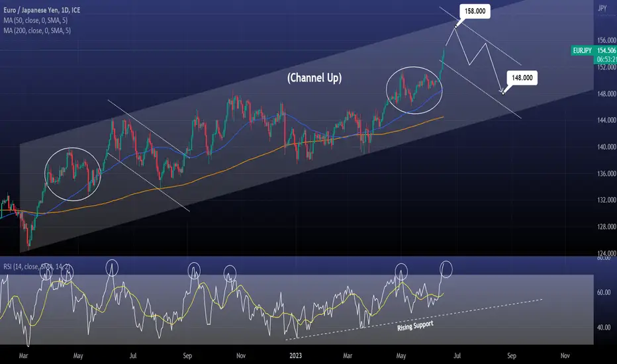Click the 156.000 price axis label
The image size is (617, 364).
click(606, 40)
